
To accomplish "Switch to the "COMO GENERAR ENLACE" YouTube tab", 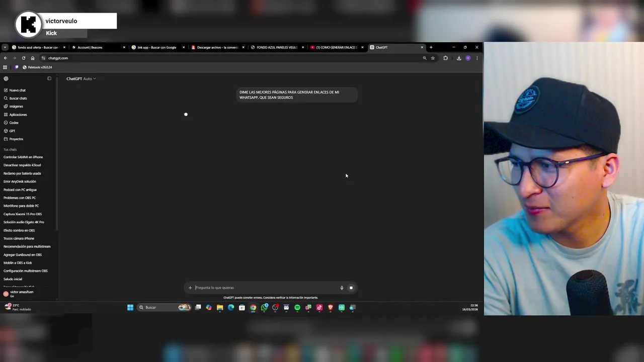I will tap(337, 47).
